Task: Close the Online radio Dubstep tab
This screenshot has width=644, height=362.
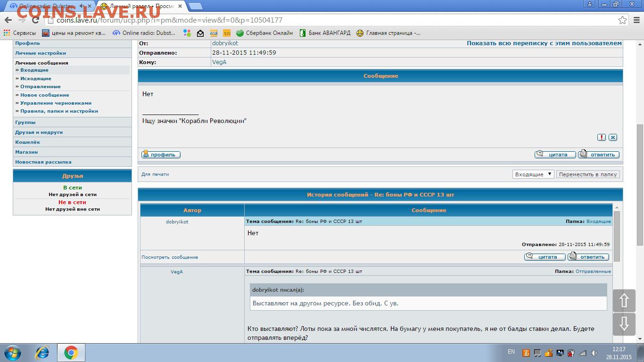Action: [x=90, y=6]
